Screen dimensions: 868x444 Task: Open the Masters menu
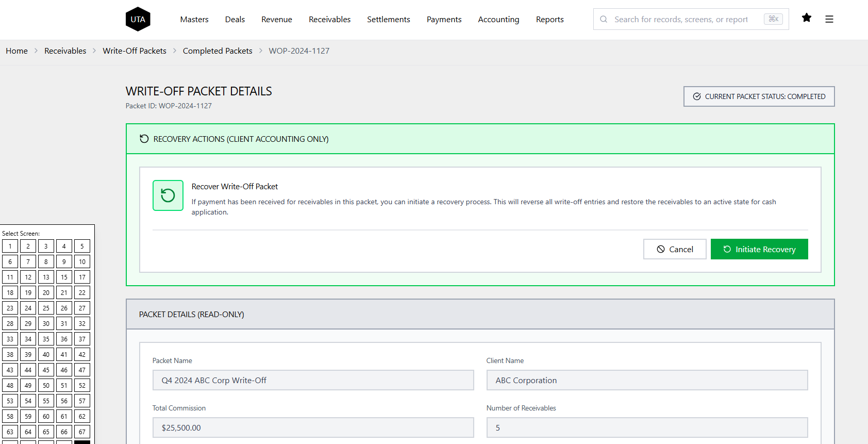click(x=194, y=19)
